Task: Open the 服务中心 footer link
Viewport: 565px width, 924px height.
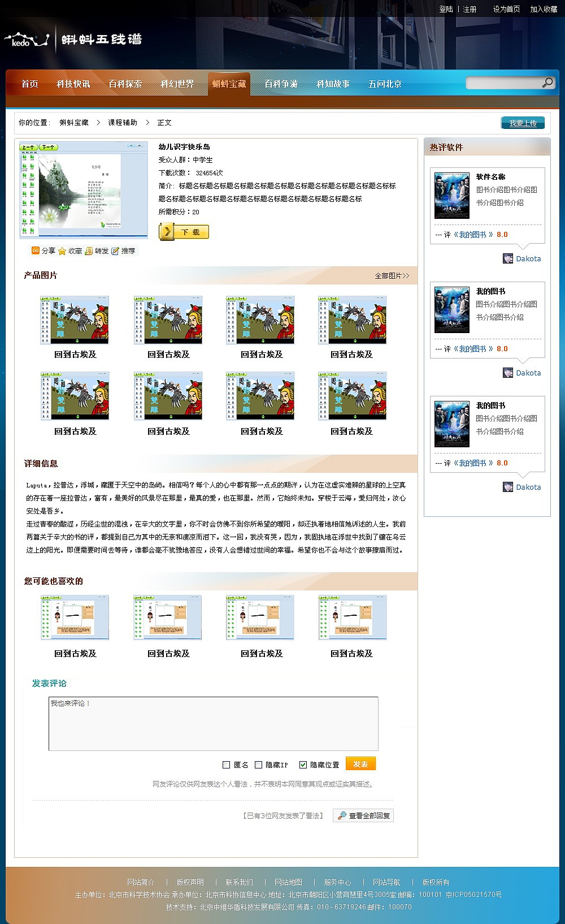Action: pyautogui.click(x=338, y=882)
